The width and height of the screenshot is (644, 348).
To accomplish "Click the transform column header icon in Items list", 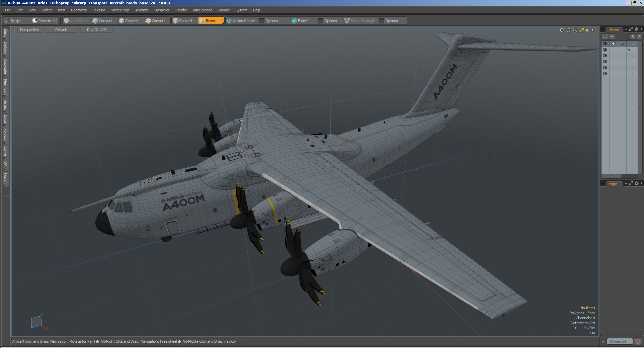I will pyautogui.click(x=614, y=43).
